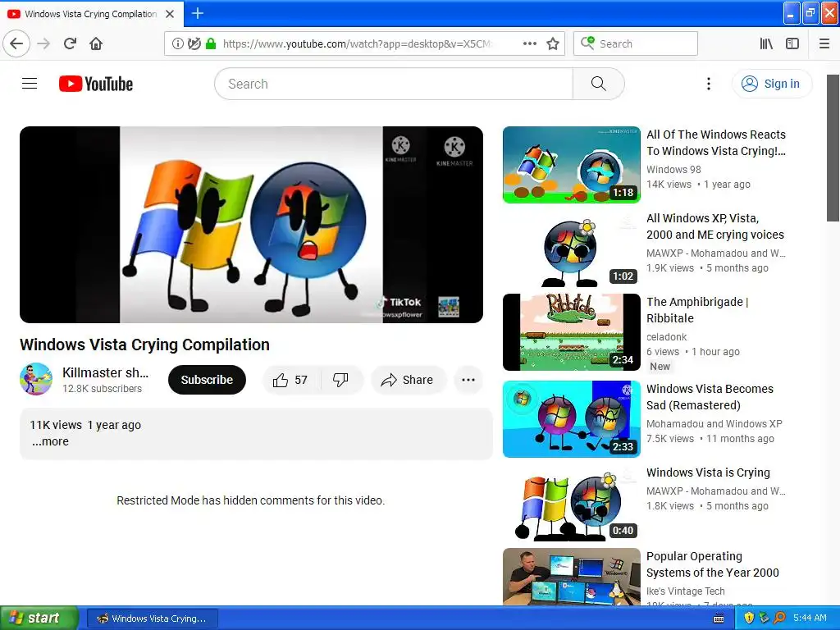Open 'All Windows XP, Vista, 2000 and ME' video
Image resolution: width=840 pixels, height=630 pixels.
(x=715, y=226)
